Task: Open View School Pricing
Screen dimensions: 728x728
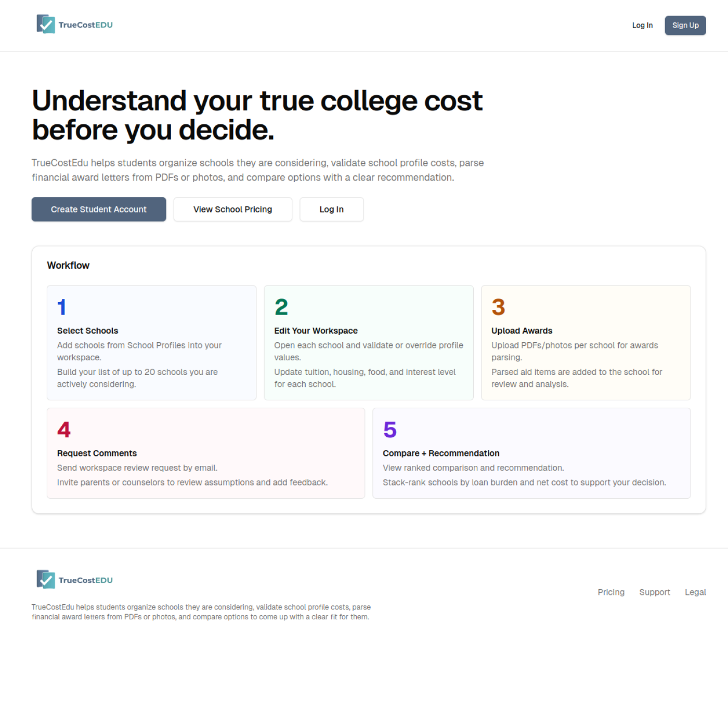Action: pos(232,209)
